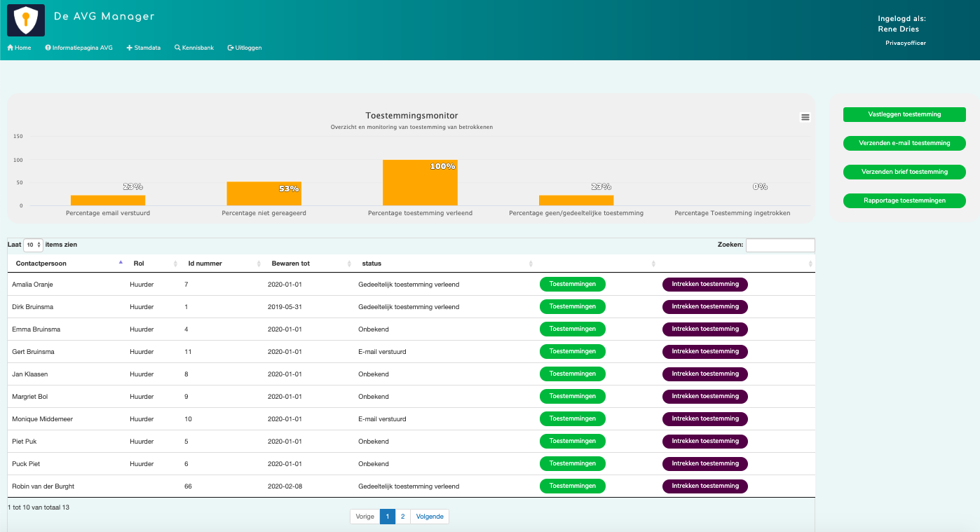The image size is (980, 532).
Task: Click the '1 tot 10 van totaal 13' info text
Action: [39, 507]
